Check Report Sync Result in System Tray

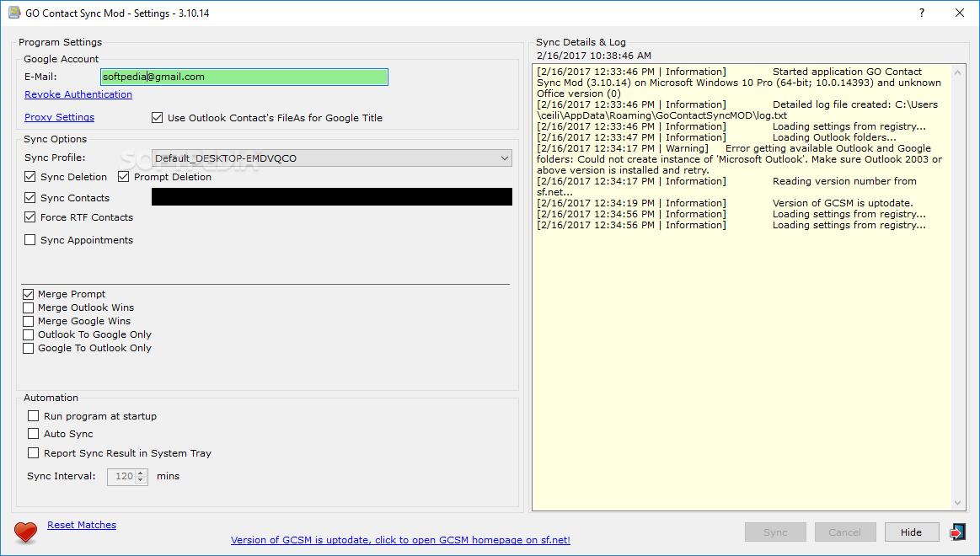coord(33,453)
